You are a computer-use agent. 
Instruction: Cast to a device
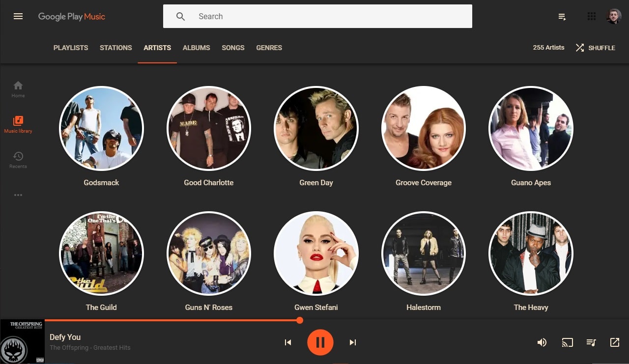point(568,342)
